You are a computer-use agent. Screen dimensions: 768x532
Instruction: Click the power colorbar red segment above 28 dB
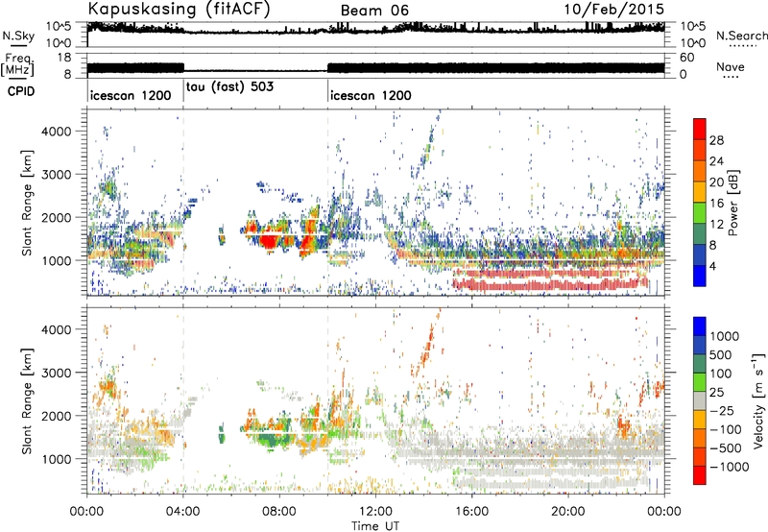[700, 129]
